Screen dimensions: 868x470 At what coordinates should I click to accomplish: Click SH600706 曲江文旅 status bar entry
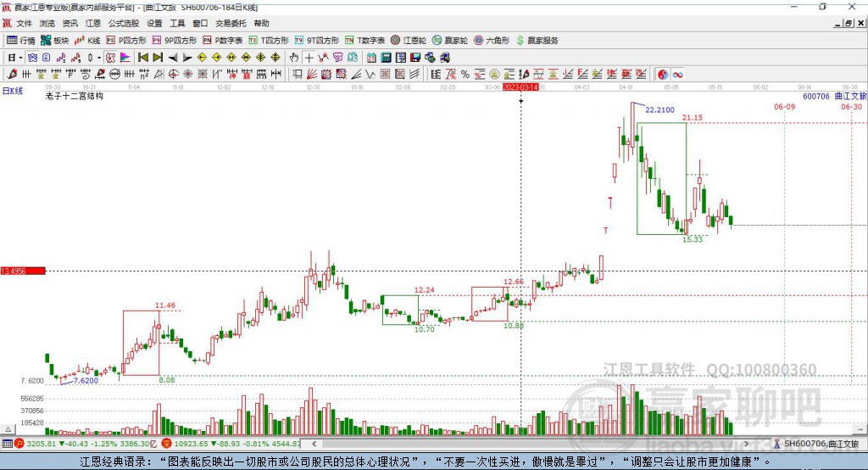816,444
